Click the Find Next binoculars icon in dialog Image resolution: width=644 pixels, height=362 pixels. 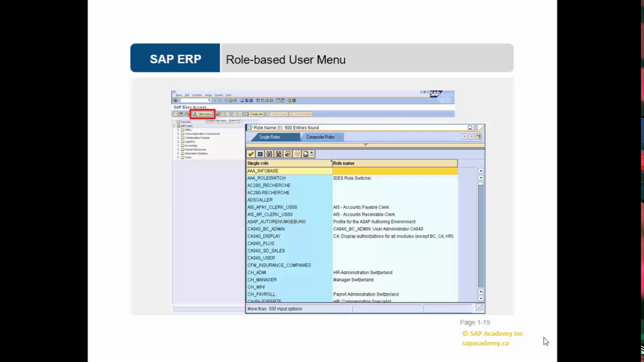click(x=278, y=154)
